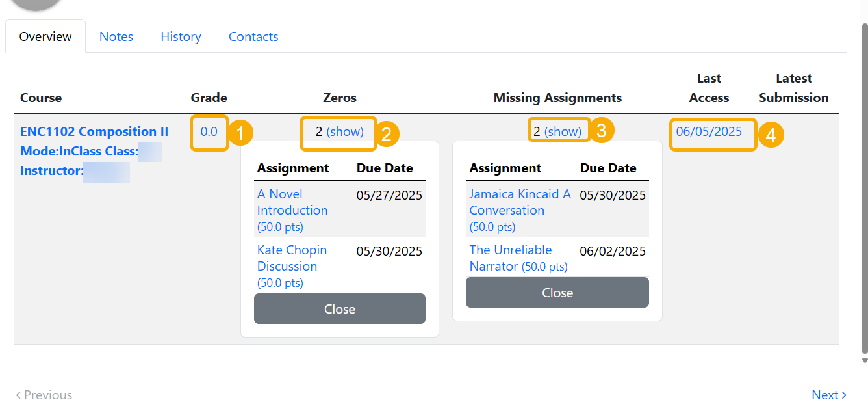Image resolution: width=868 pixels, height=415 pixels.
Task: Click the 0.0 grade link
Action: [x=209, y=131]
